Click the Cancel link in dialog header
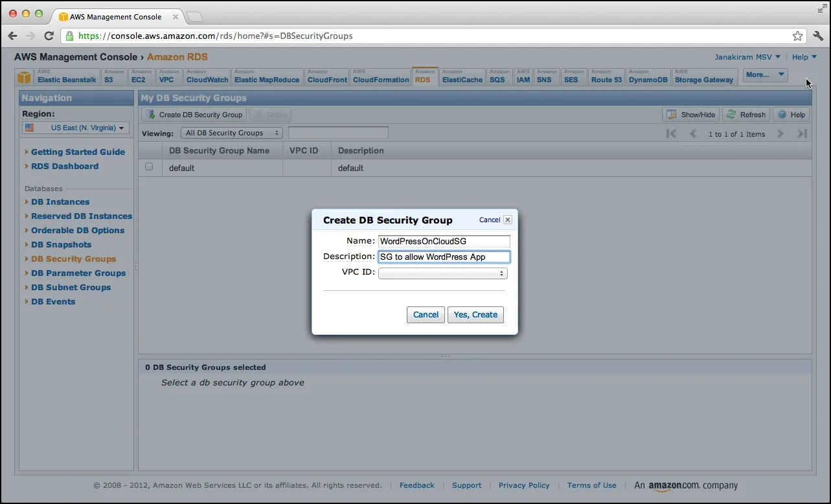This screenshot has height=504, width=831. coord(489,220)
